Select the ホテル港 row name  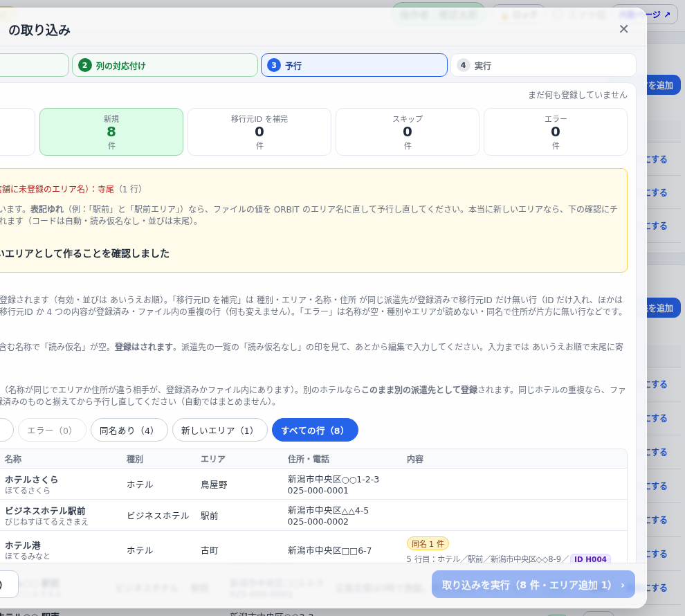tap(23, 545)
